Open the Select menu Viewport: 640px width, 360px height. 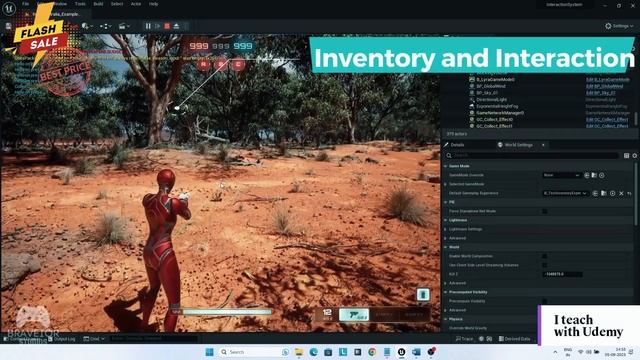(x=117, y=4)
